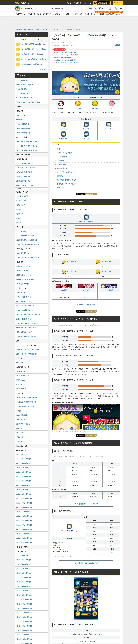This screenshot has height=644, width=138.
Task: Jump to スキルレベル別の強さ in contents
Action: click(64, 153)
